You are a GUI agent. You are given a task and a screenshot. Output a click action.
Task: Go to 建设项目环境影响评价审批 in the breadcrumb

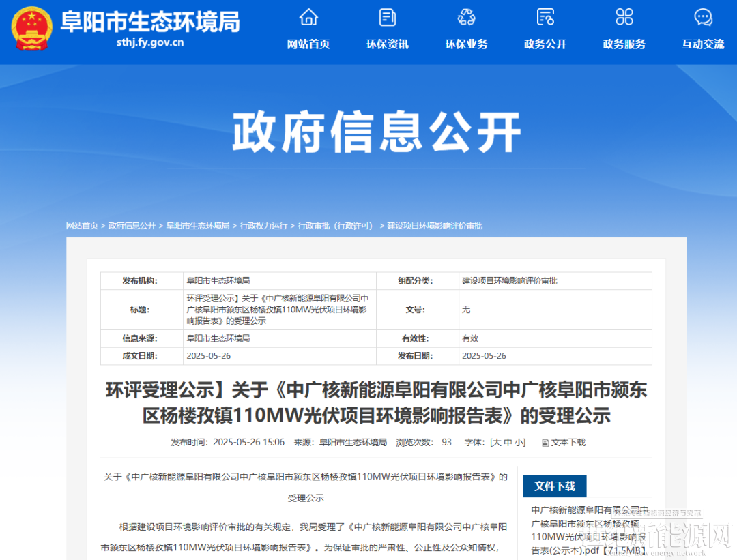434,226
